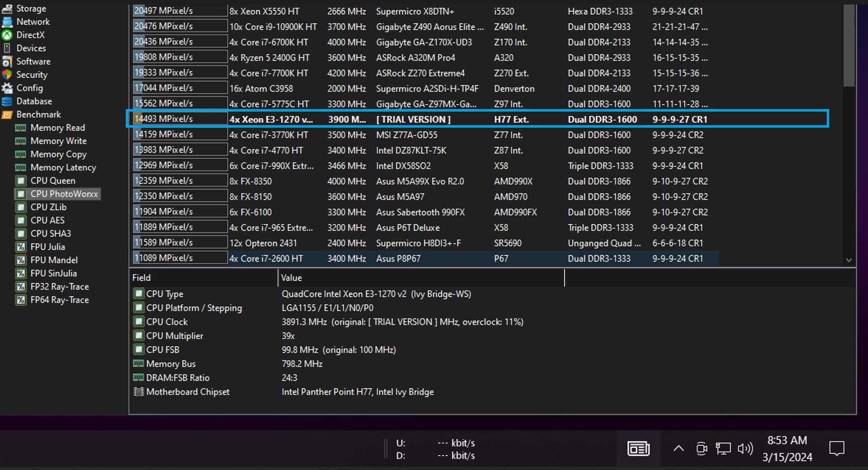Select the 12x Opteron 2431 result
This screenshot has width=868, height=470.
tap(425, 243)
